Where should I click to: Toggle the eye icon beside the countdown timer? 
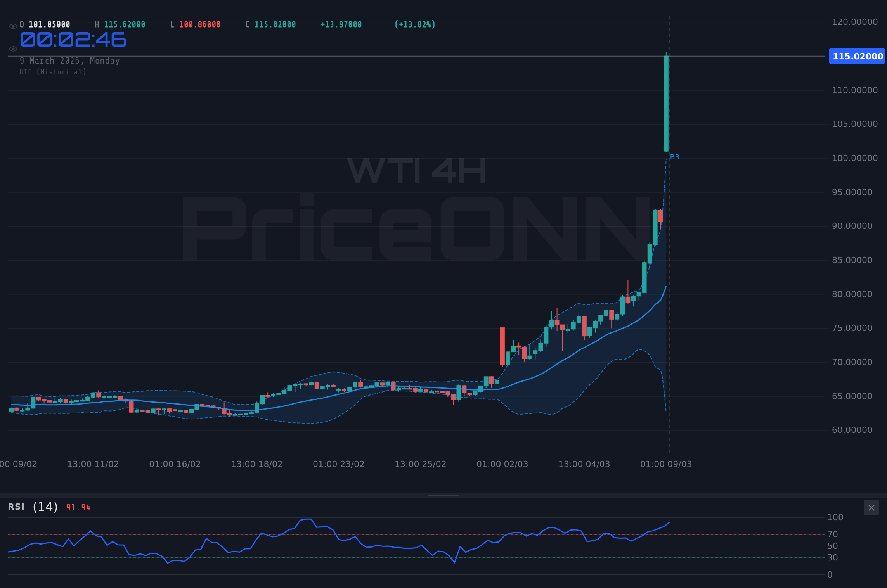tap(13, 49)
